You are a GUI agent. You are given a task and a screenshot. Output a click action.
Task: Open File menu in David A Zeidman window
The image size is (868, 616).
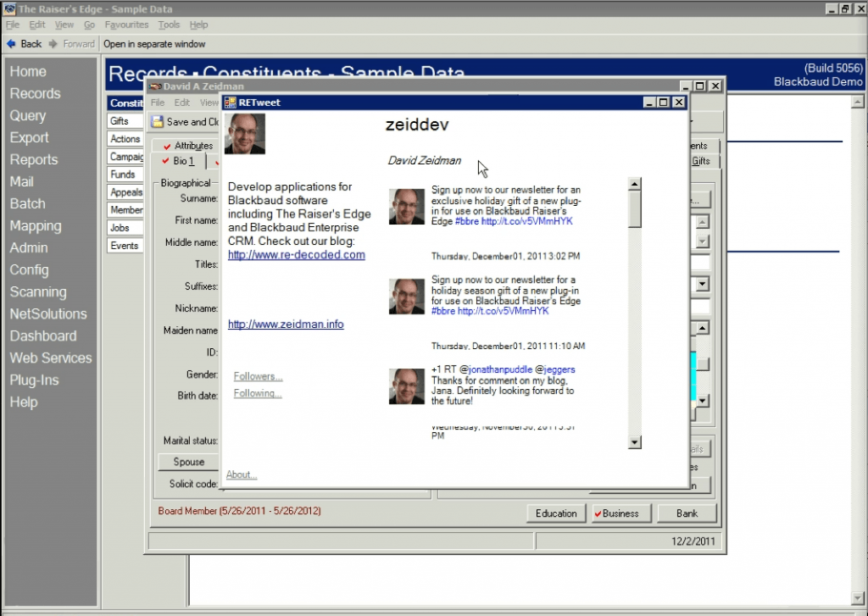[x=158, y=103]
